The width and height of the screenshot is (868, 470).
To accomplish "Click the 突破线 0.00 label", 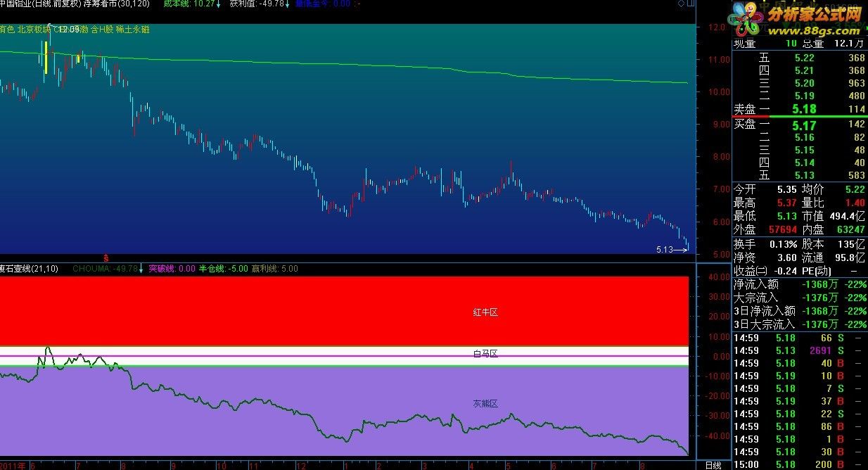I will pyautogui.click(x=172, y=269).
